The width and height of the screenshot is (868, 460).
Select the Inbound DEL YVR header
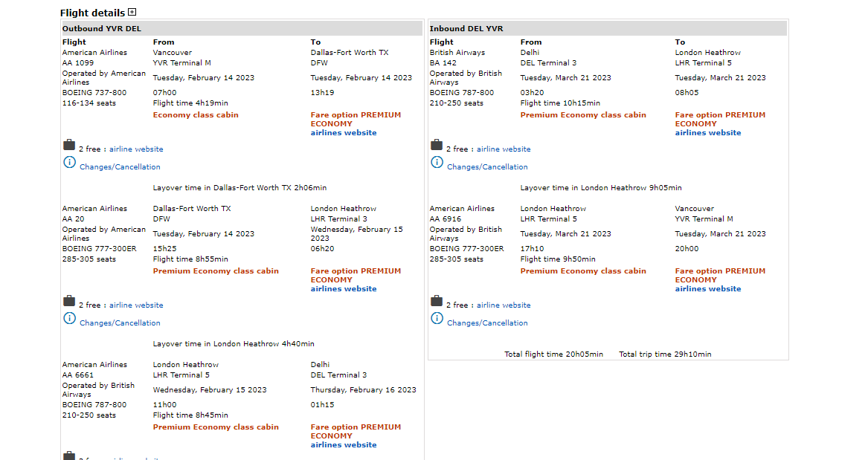tap(466, 29)
